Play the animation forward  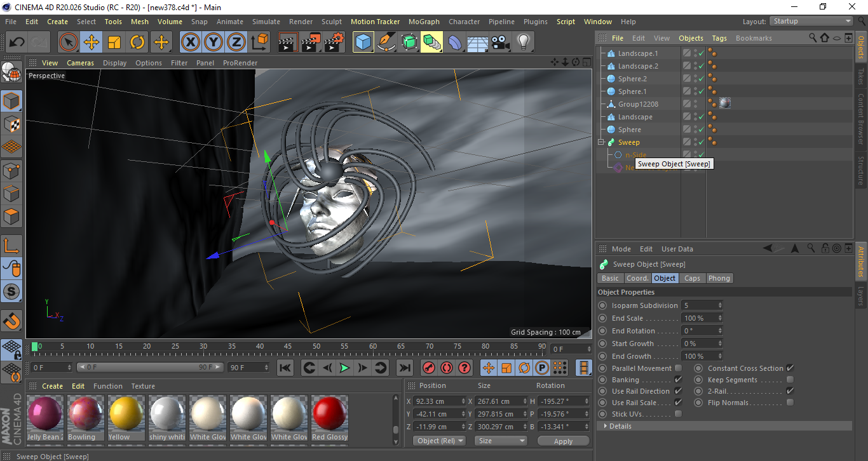coord(344,368)
